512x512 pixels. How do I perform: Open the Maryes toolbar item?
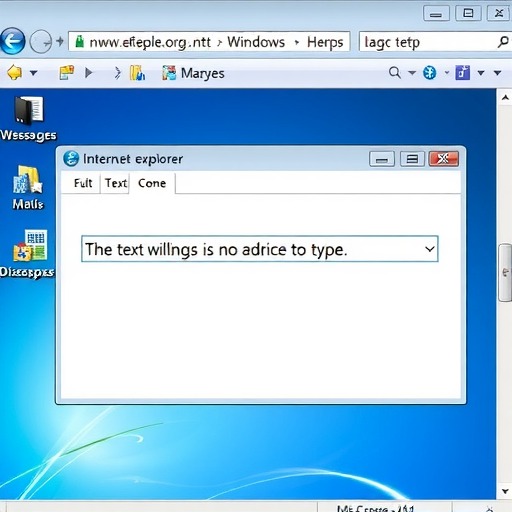pyautogui.click(x=193, y=73)
